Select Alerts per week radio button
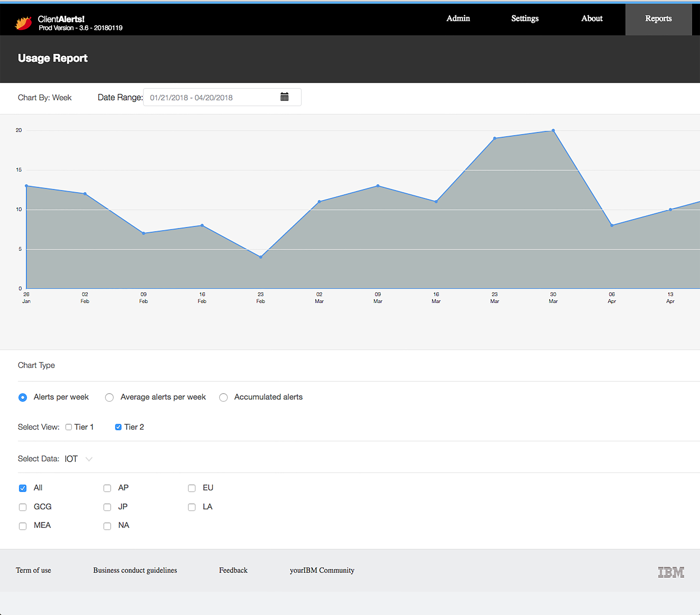Image resolution: width=700 pixels, height=615 pixels. coord(23,397)
